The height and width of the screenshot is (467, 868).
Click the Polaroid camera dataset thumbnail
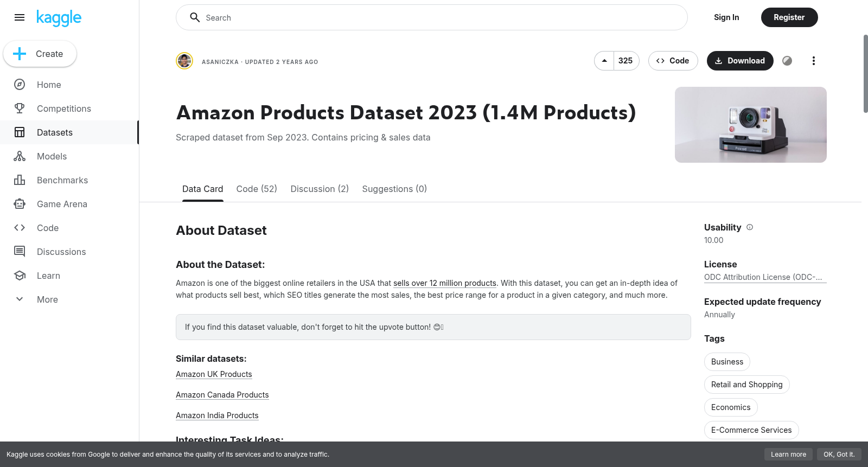pos(751,125)
